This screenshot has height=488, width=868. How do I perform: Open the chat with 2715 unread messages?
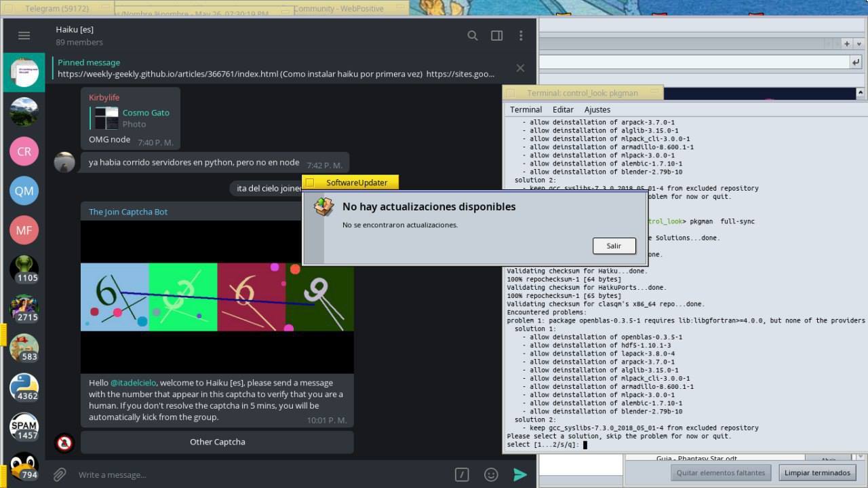point(24,309)
